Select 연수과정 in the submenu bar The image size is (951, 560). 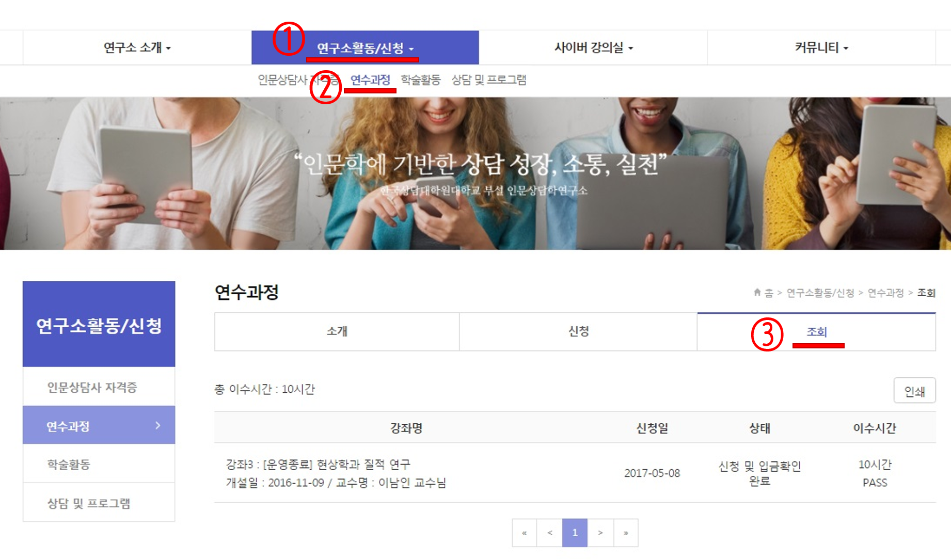pyautogui.click(x=370, y=80)
